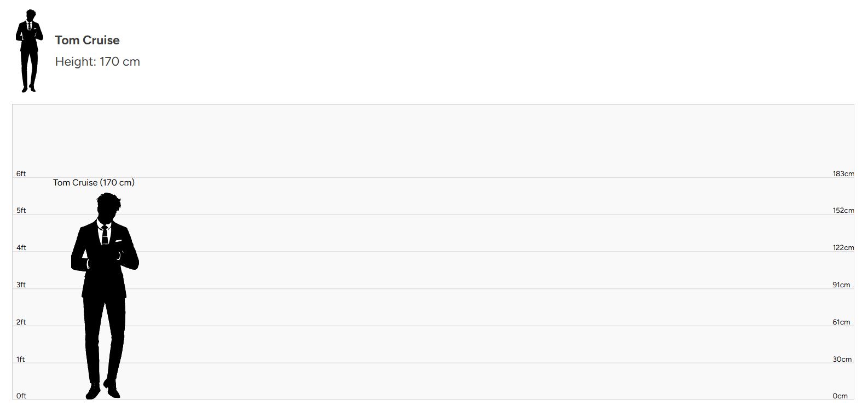Click the 183cm scale label
This screenshot has width=868, height=417.
click(x=843, y=173)
